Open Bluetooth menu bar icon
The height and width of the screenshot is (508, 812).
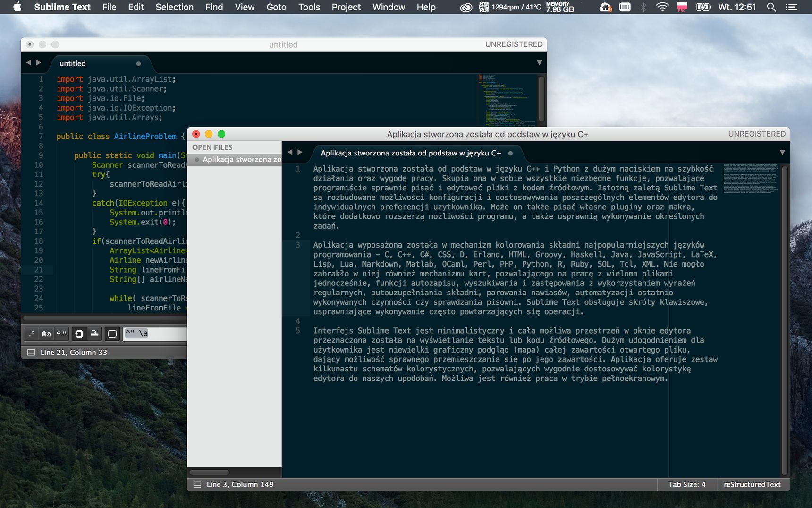click(x=643, y=7)
